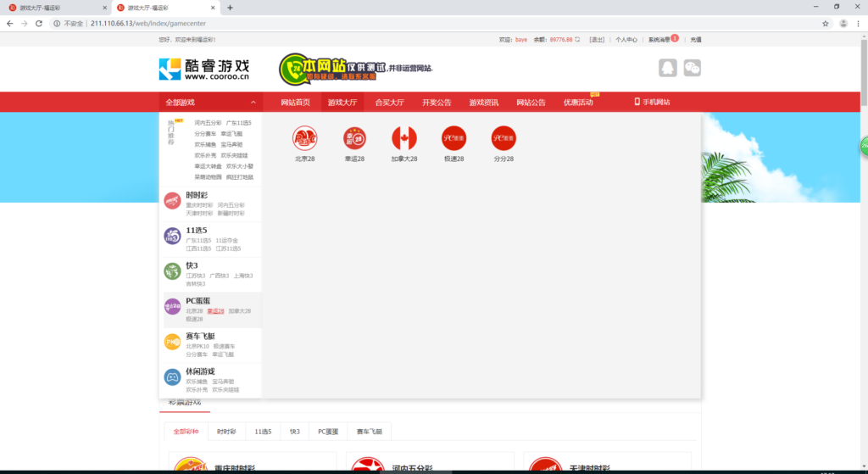Switch to the PC蛋蛋 lottery tab
The image size is (868, 474).
[328, 432]
